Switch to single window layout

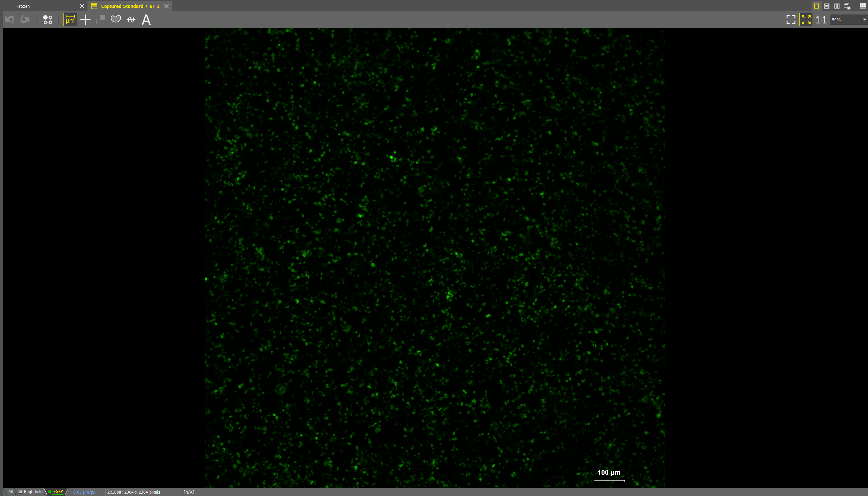pyautogui.click(x=817, y=6)
